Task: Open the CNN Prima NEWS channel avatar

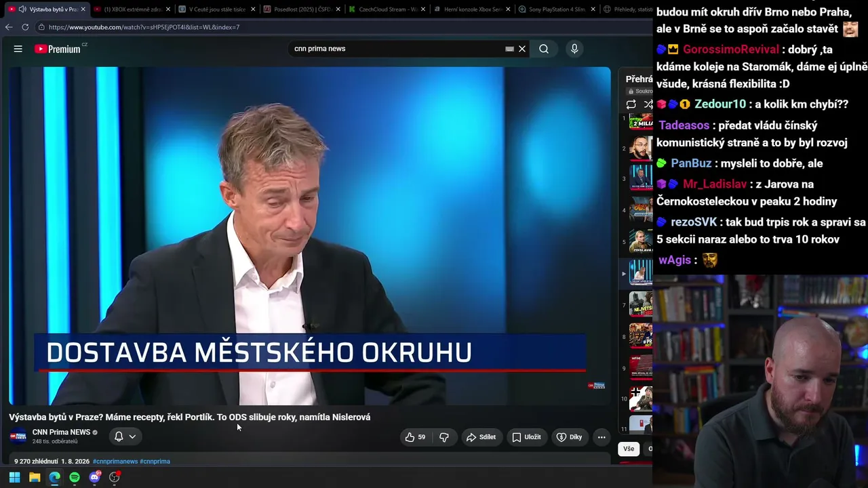Action: coord(18,436)
